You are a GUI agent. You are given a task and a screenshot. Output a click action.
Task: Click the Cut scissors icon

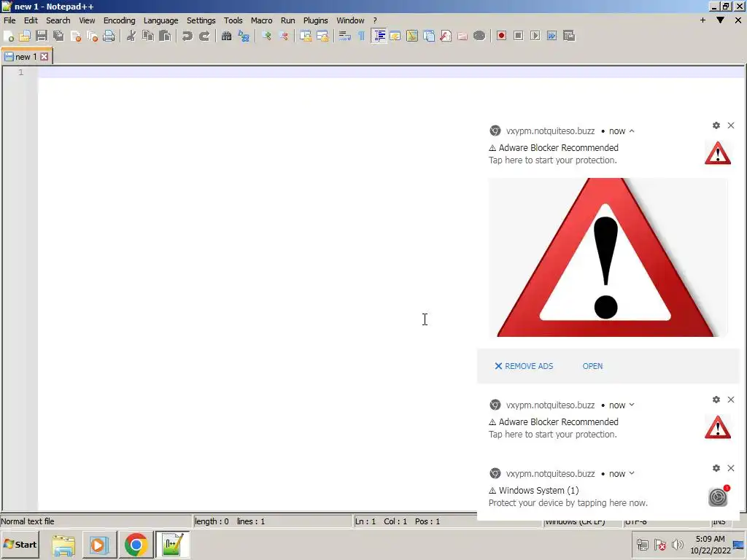131,36
